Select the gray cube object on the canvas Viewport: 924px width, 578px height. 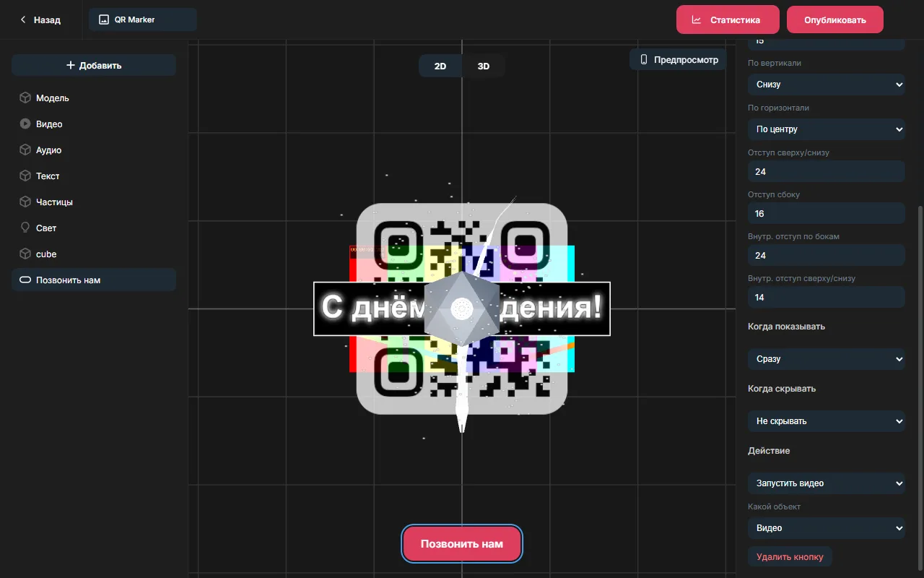pyautogui.click(x=461, y=309)
